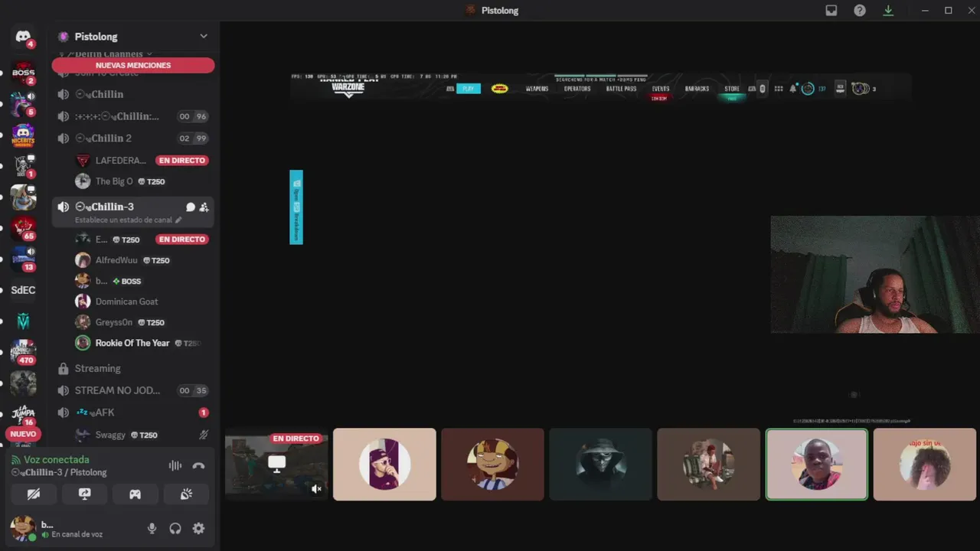This screenshot has width=980, height=551.
Task: Select Operators tab in Warzone stream
Action: click(577, 89)
